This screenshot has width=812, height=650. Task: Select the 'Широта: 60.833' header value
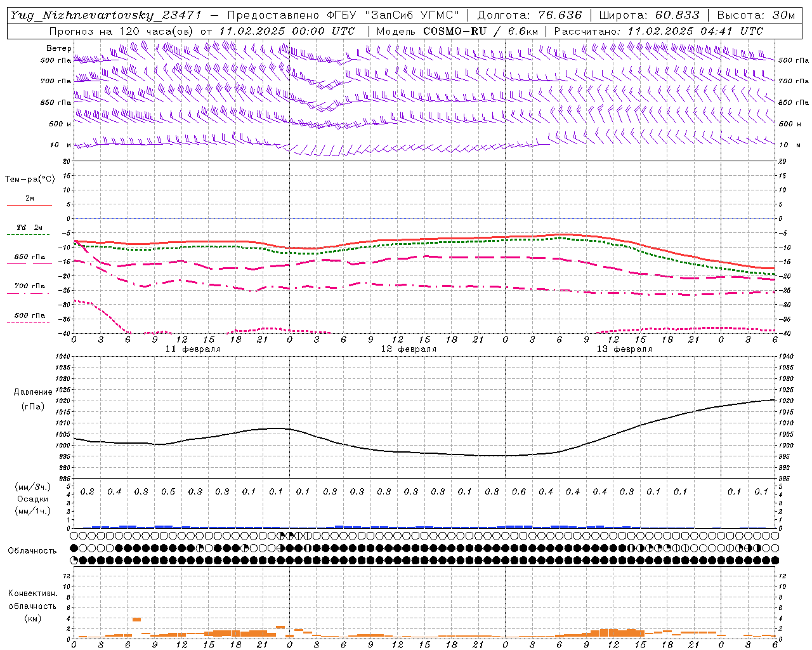point(649,15)
